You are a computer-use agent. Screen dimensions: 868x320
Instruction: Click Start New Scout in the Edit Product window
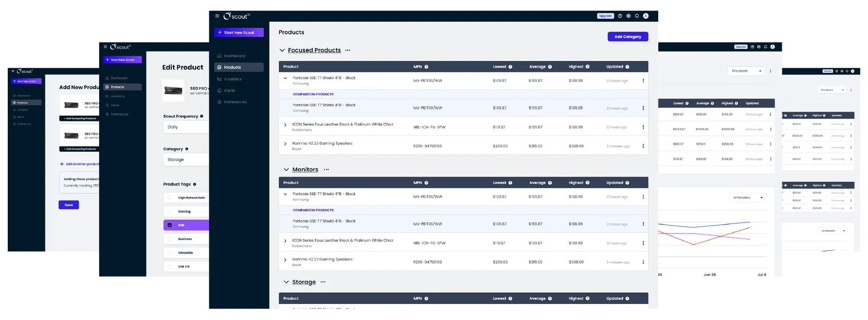pos(122,60)
